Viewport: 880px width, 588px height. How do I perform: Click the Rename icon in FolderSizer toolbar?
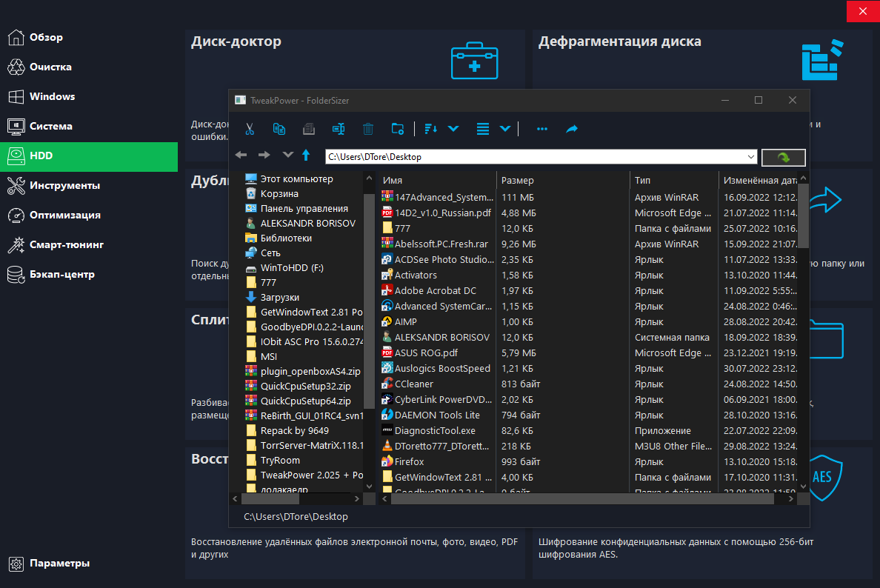(339, 129)
